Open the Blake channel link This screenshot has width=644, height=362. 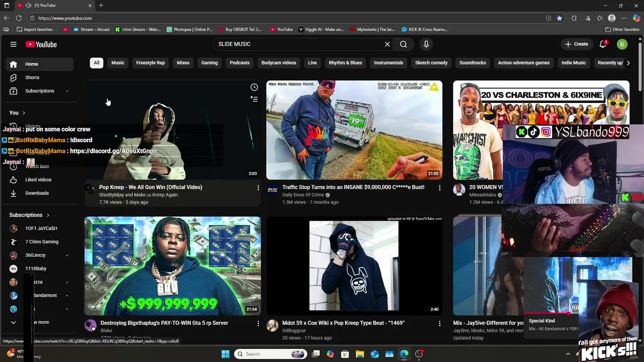pyautogui.click(x=106, y=330)
